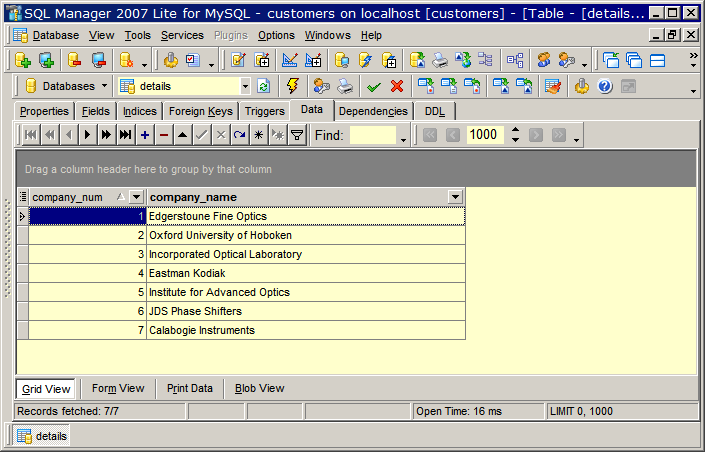Expand the main toolbar overflow chevron

(x=694, y=60)
